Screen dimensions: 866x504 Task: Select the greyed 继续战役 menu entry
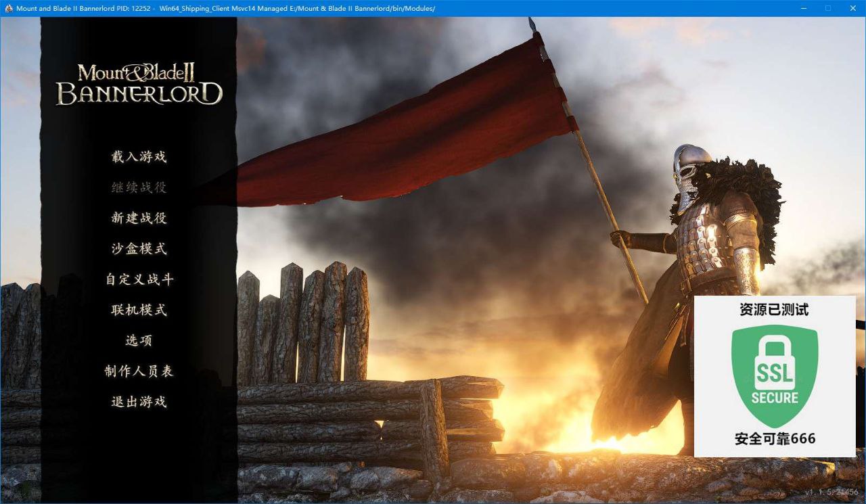(139, 187)
